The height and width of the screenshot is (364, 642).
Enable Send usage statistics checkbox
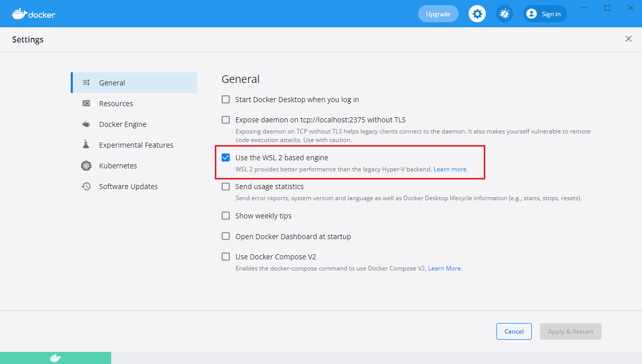(x=226, y=187)
